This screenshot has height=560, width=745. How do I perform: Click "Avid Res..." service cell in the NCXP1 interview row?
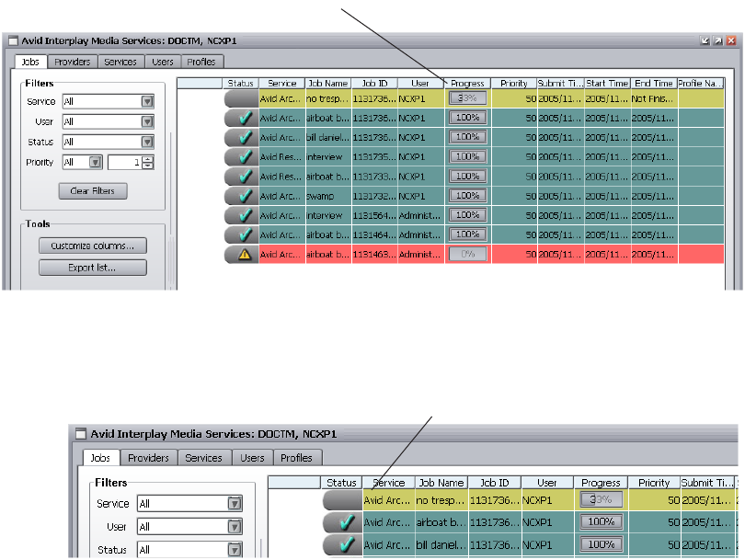coord(282,156)
